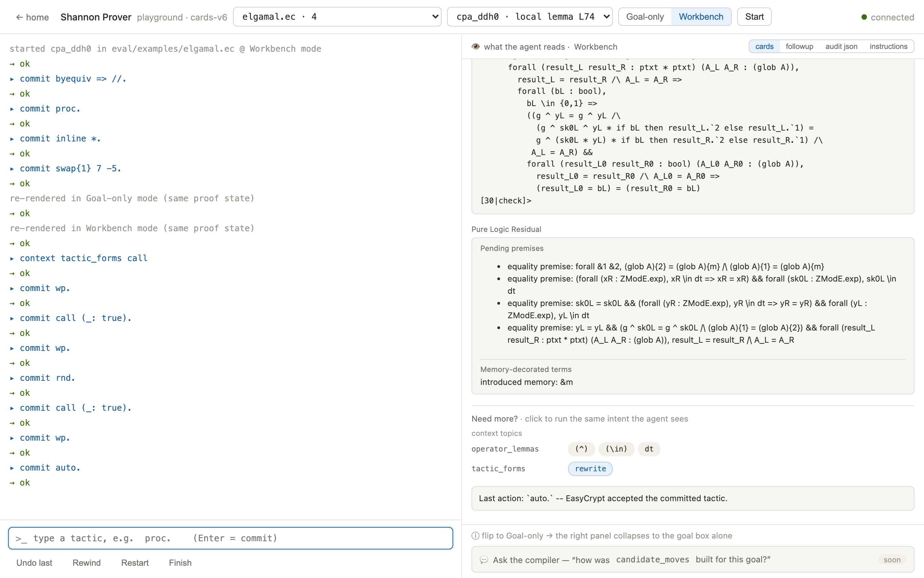Click the 'soon' badge
924x578 pixels.
(x=892, y=560)
